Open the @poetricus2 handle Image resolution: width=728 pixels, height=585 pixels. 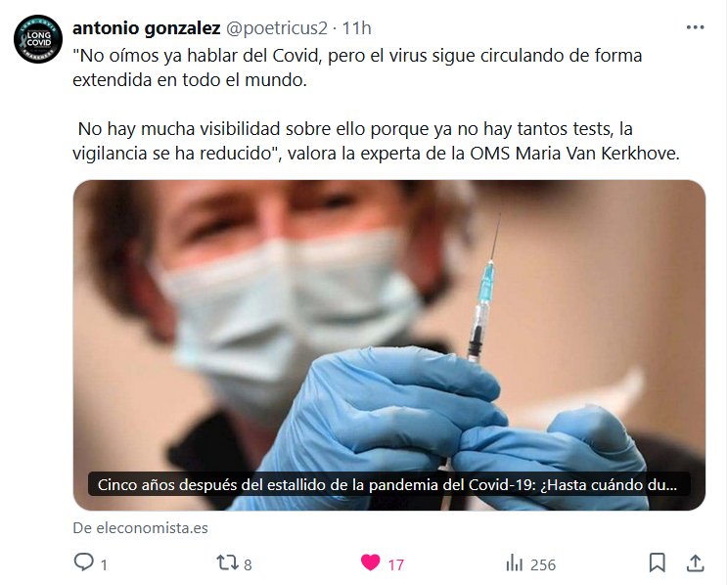tap(277, 28)
